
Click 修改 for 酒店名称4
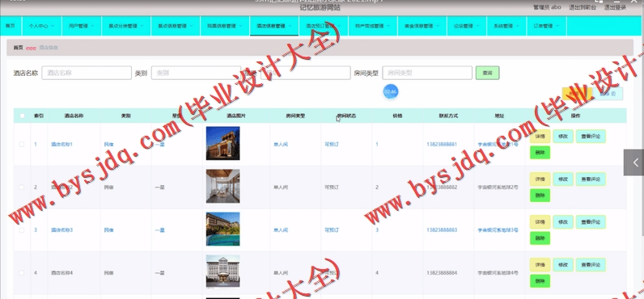pos(563,264)
